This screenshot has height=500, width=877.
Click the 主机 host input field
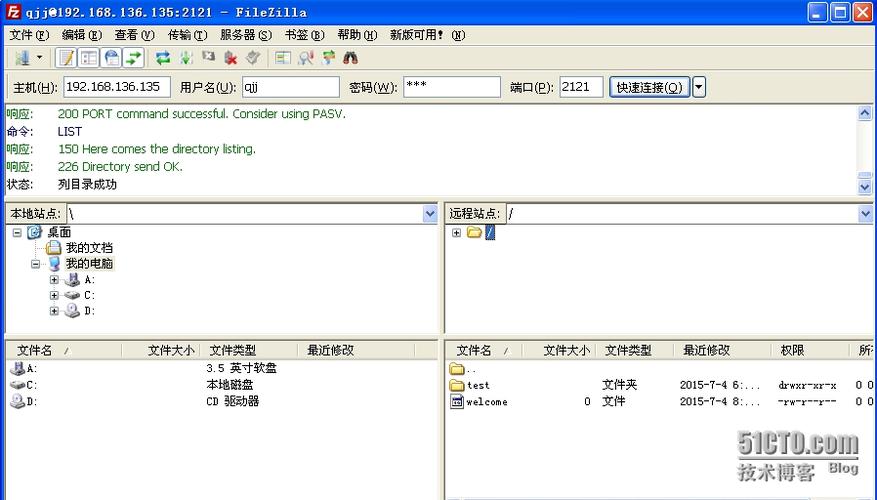tap(116, 87)
